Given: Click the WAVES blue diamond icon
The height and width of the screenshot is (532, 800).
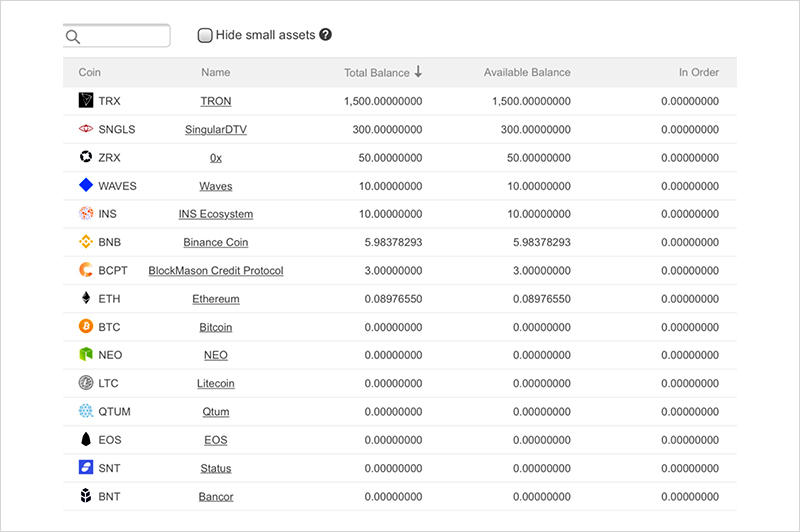Looking at the screenshot, I should click(x=86, y=185).
